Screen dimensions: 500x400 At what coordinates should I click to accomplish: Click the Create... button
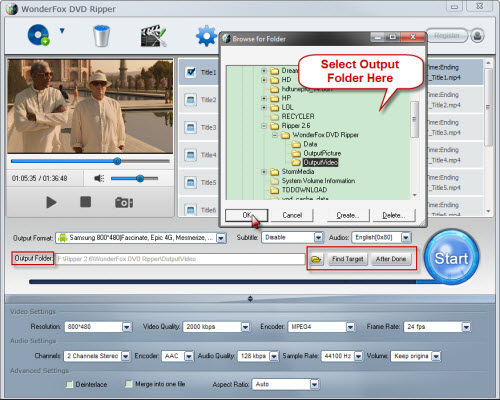pos(348,215)
